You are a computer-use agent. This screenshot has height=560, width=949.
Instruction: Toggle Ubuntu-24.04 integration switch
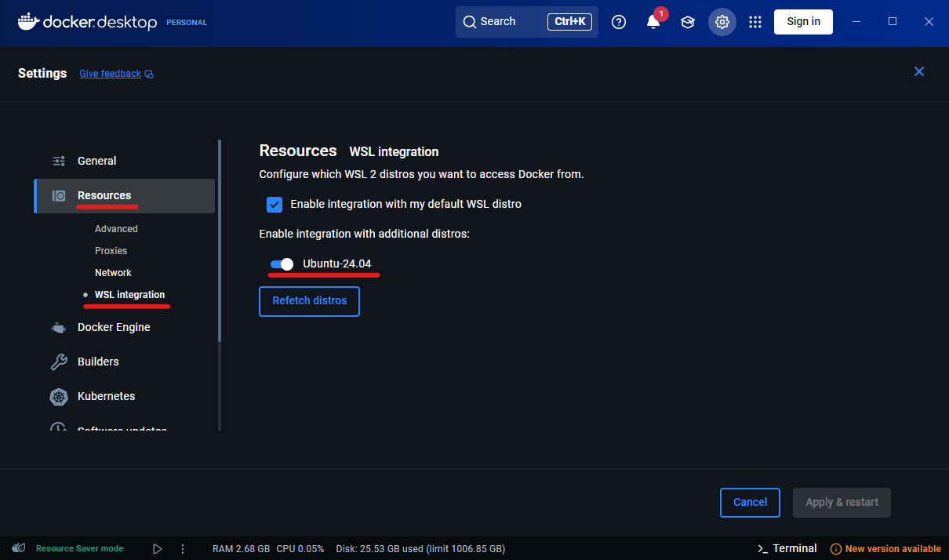(282, 264)
